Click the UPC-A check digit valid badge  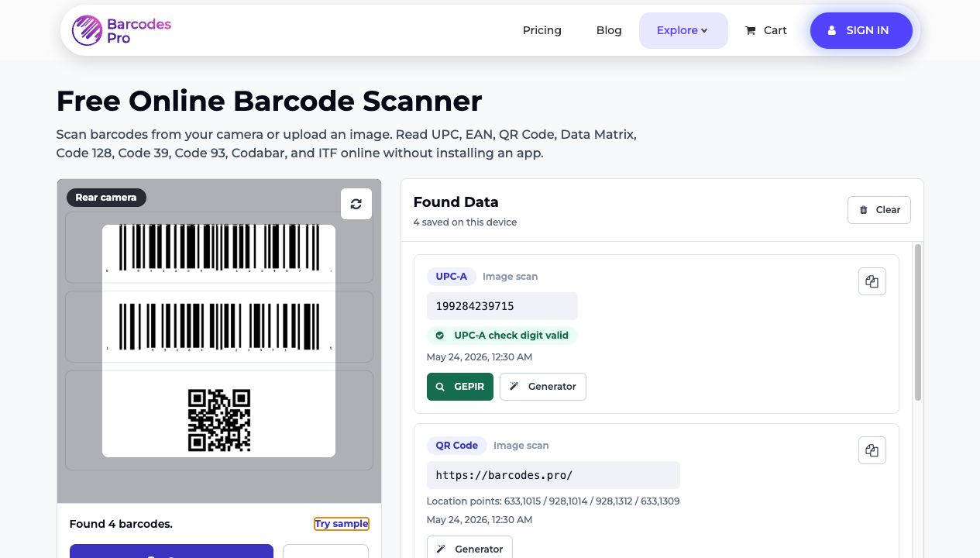click(502, 336)
